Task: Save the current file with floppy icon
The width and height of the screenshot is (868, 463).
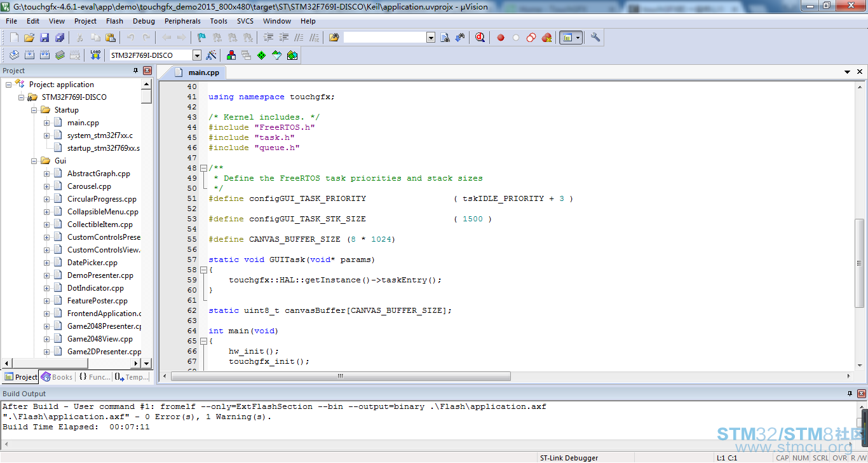Action: click(44, 38)
